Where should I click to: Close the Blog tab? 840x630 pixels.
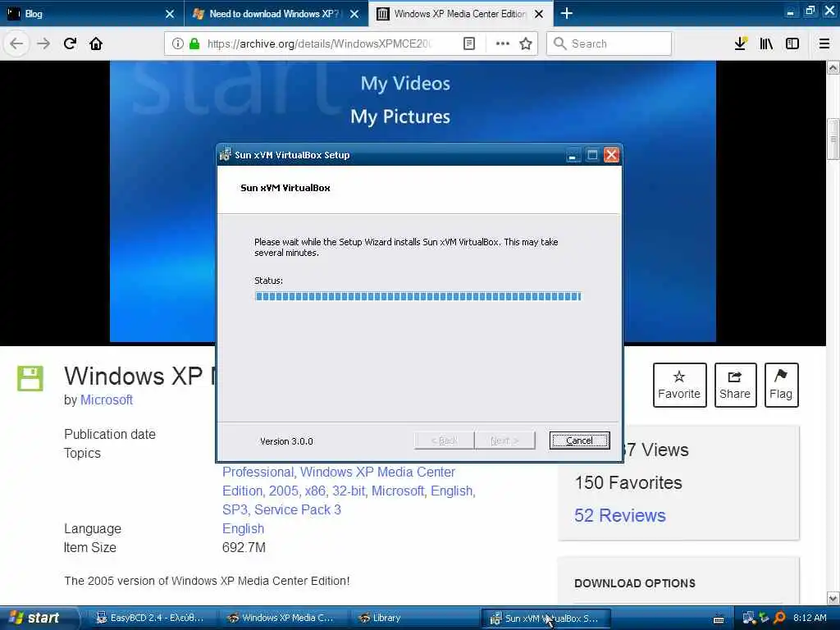(x=169, y=14)
